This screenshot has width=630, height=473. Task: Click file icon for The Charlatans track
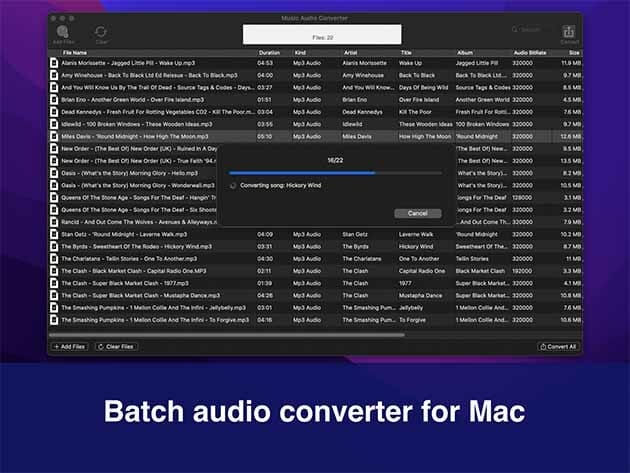(54, 258)
